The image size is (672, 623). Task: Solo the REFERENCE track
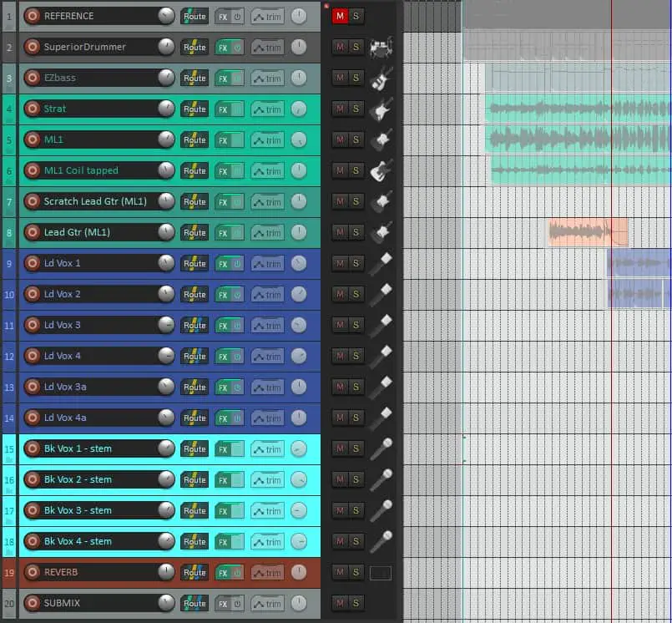(356, 17)
